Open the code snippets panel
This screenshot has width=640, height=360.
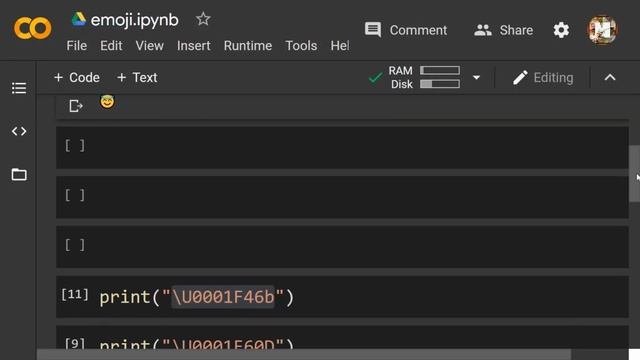[19, 131]
